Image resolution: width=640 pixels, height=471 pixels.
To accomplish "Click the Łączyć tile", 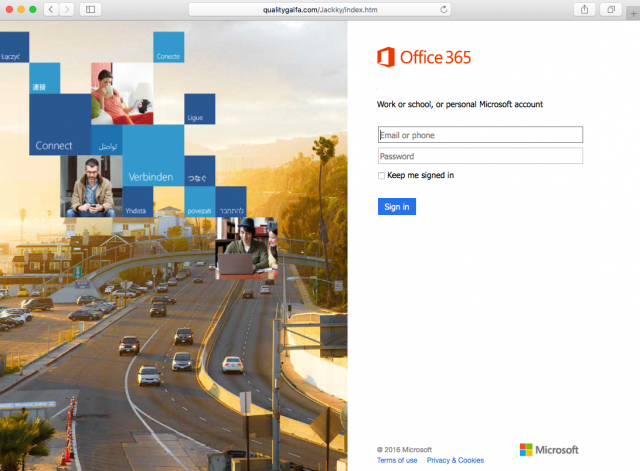I will point(14,47).
